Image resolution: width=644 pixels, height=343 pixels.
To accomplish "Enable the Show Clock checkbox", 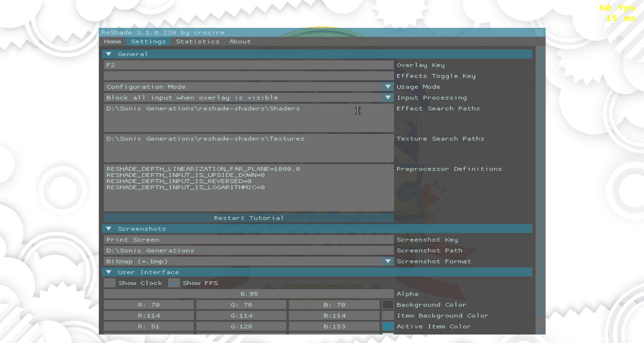I will pyautogui.click(x=109, y=283).
